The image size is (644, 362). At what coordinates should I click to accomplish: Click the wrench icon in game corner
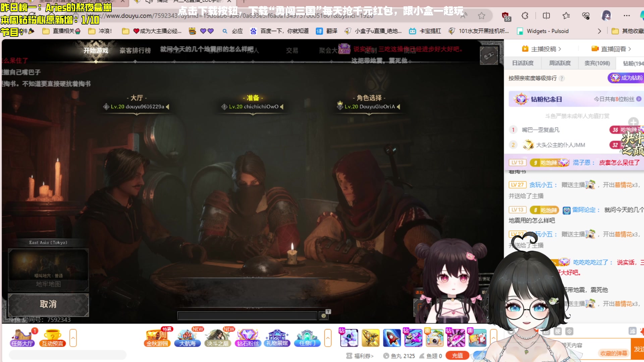489,56
